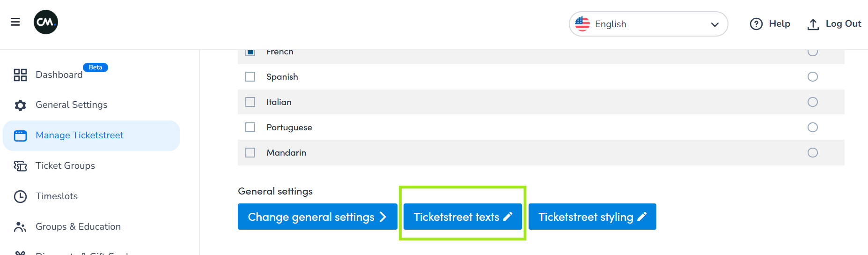The height and width of the screenshot is (255, 868).
Task: Open Manage Ticketstreet in the sidebar
Action: (80, 135)
